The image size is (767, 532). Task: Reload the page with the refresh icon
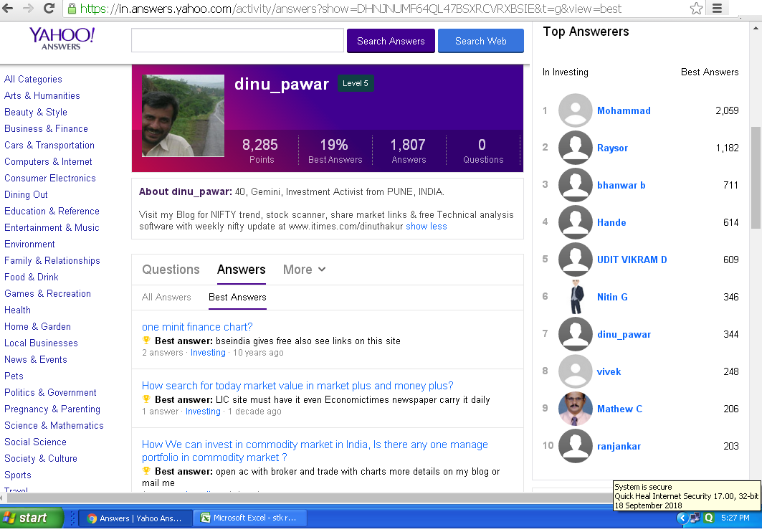49,8
